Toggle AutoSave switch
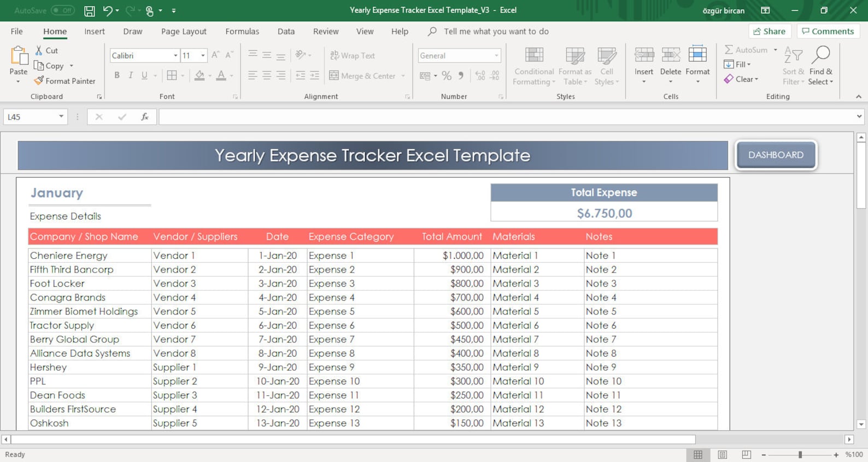868x462 pixels. click(x=62, y=10)
